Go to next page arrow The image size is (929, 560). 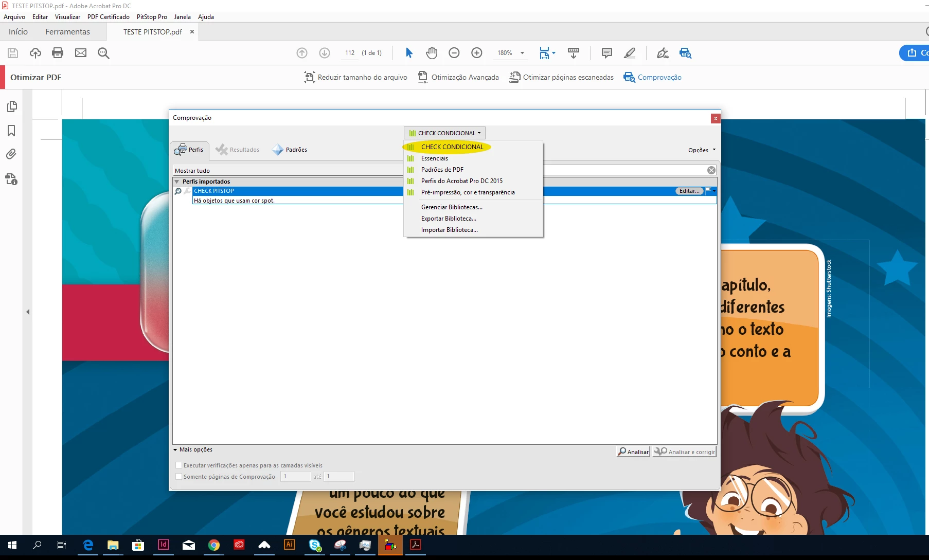pyautogui.click(x=325, y=53)
